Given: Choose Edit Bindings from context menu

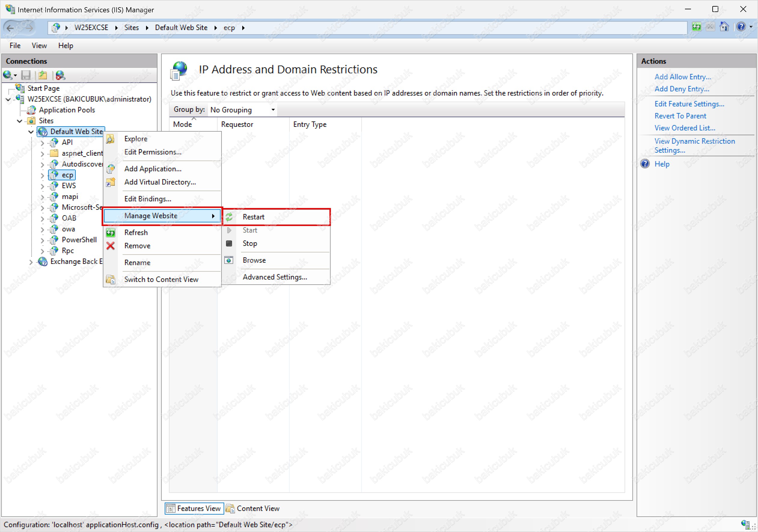Looking at the screenshot, I should pos(162,199).
